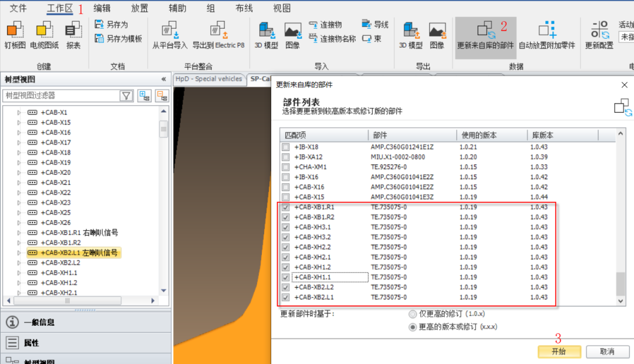Uncheck the +CAB-XB1.R1 checkbox
Image resolution: width=634 pixels, height=364 pixels.
pos(286,207)
